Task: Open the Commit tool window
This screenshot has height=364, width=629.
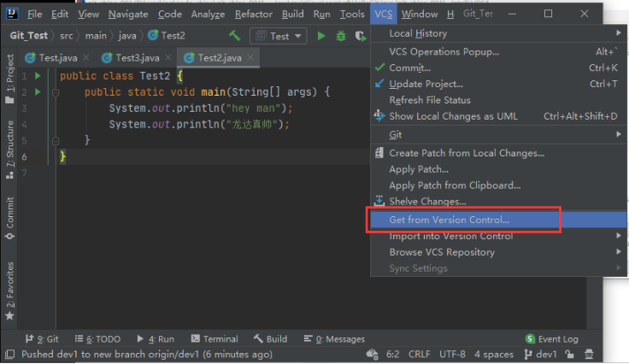Action: click(9, 218)
